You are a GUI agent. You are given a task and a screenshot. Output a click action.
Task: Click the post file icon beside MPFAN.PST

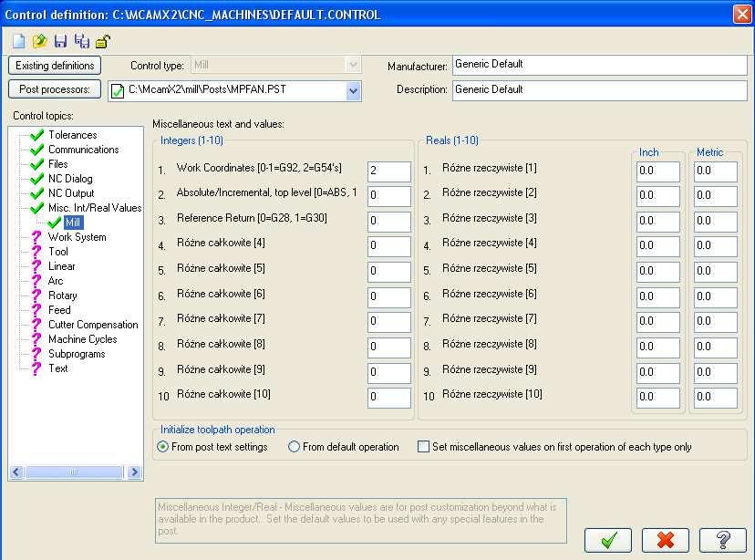coord(118,90)
